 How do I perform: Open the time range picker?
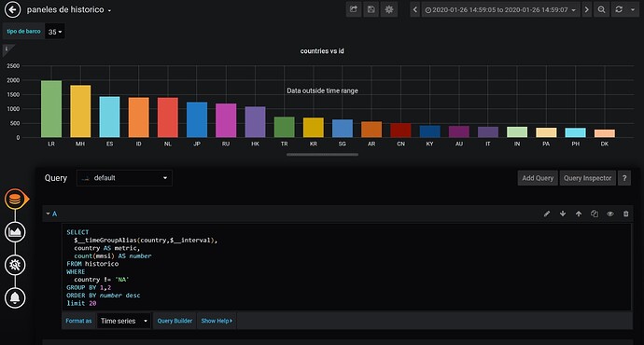(x=500, y=10)
